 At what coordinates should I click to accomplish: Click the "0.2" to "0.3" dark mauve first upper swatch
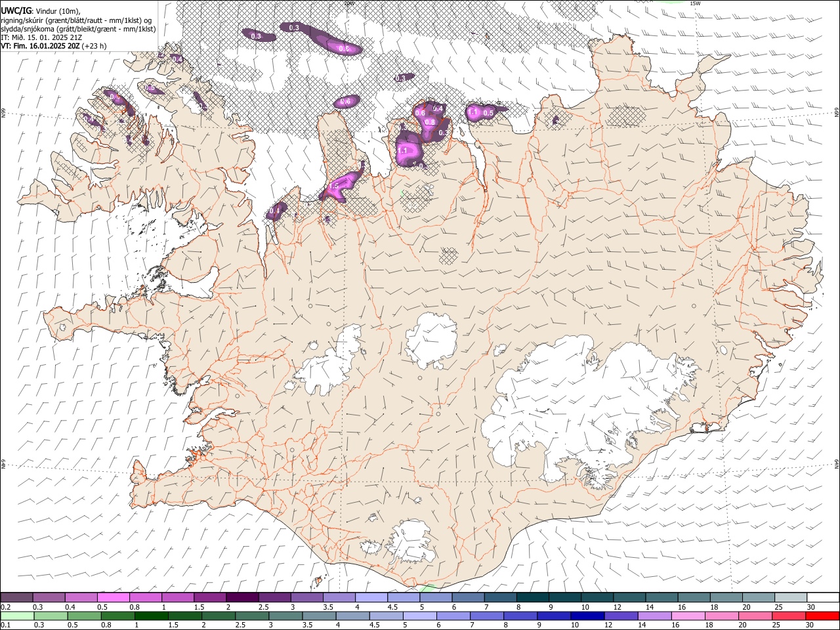pos(17,597)
